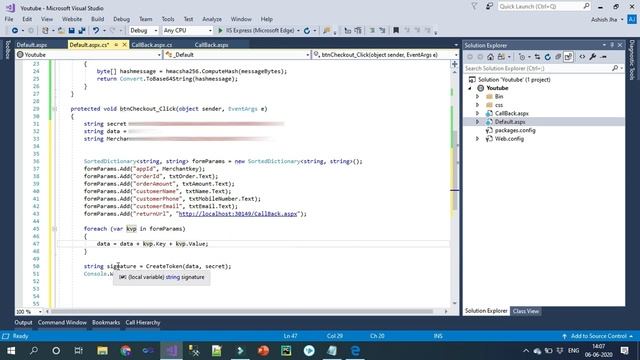
Task: Expand the Bin folder node
Action: [x=478, y=96]
